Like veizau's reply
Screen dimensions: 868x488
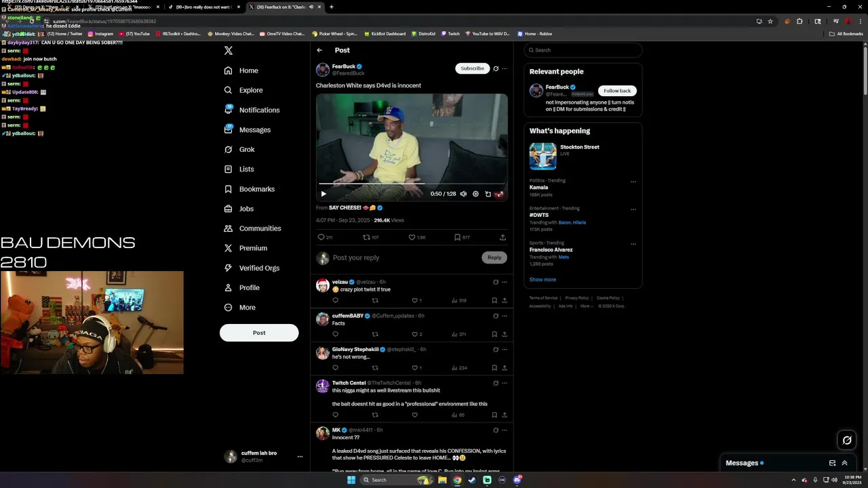pyautogui.click(x=416, y=300)
